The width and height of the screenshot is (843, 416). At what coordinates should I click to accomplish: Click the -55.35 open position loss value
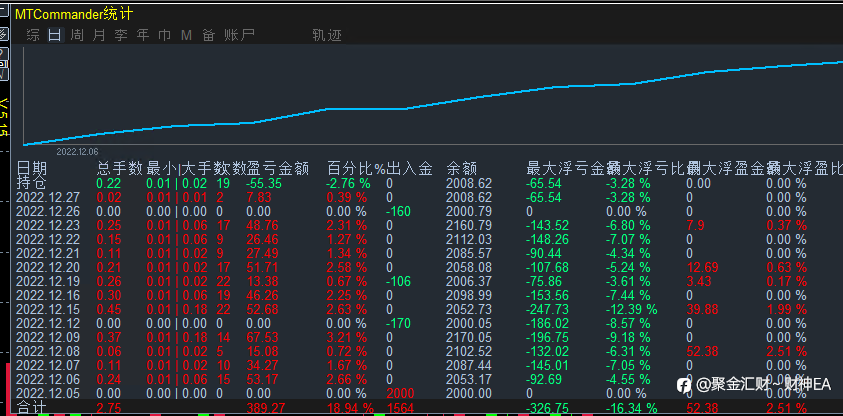264,183
